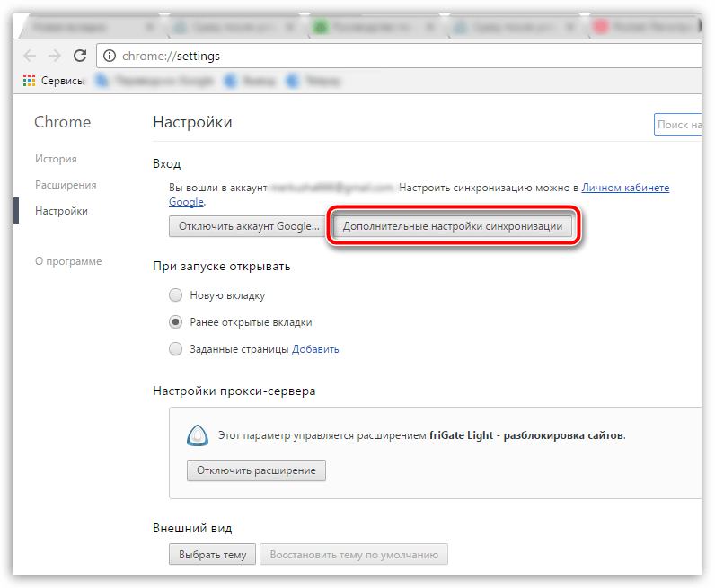
Task: View site info icon in address bar
Action: click(x=110, y=56)
